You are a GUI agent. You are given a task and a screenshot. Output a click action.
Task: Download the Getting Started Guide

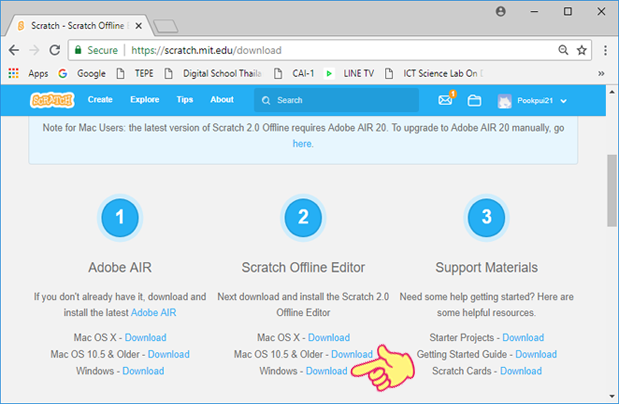536,354
